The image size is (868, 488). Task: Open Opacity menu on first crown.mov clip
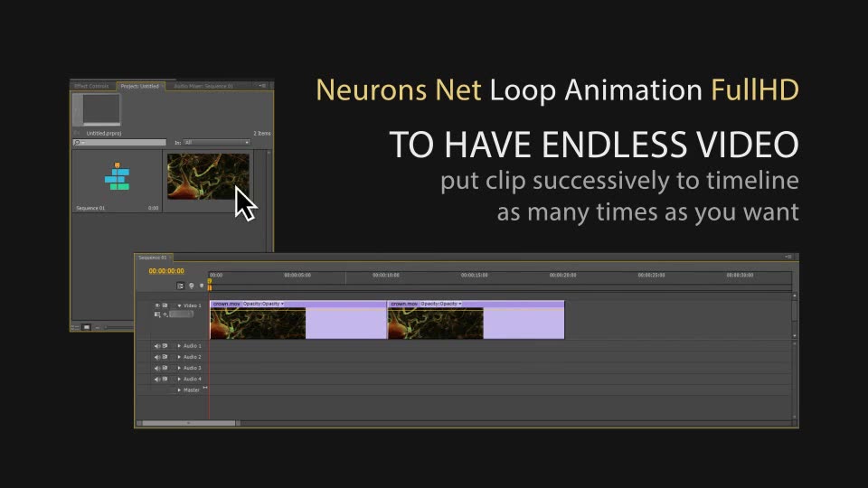click(263, 304)
